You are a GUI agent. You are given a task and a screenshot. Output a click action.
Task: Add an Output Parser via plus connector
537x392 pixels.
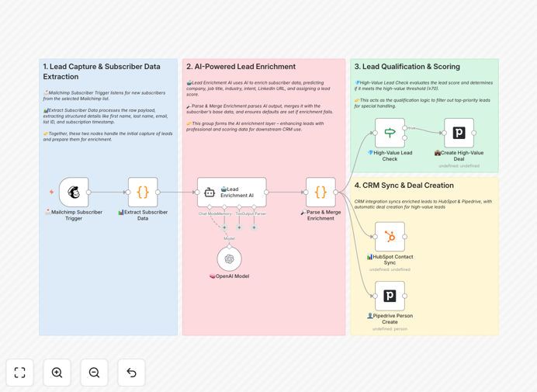coord(254,227)
